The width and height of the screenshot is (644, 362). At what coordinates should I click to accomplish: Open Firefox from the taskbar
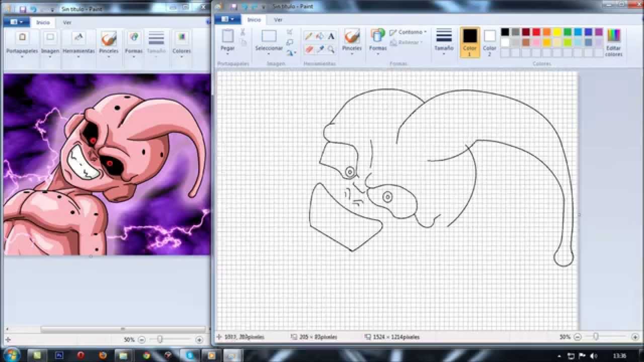[x=103, y=355]
